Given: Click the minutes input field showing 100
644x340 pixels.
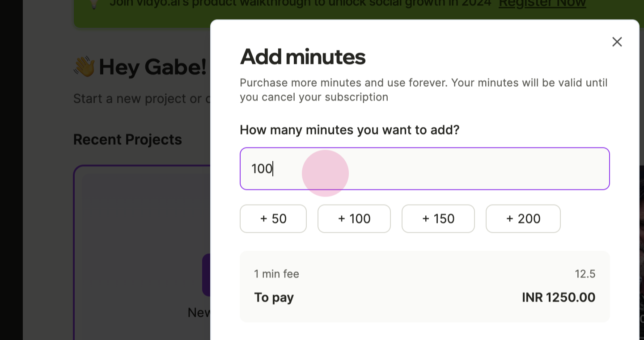Looking at the screenshot, I should (x=424, y=169).
